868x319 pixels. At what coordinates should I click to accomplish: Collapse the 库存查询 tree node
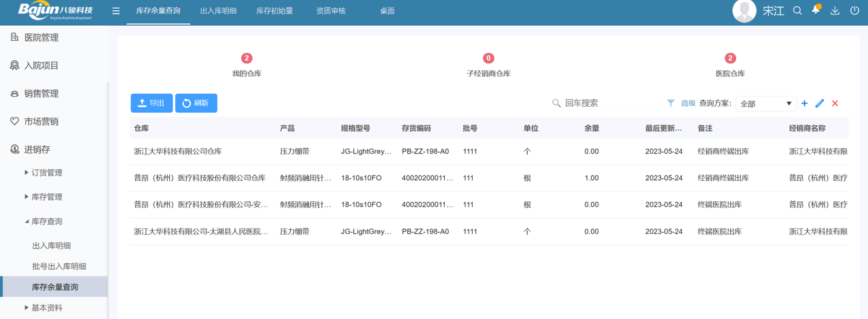(27, 221)
